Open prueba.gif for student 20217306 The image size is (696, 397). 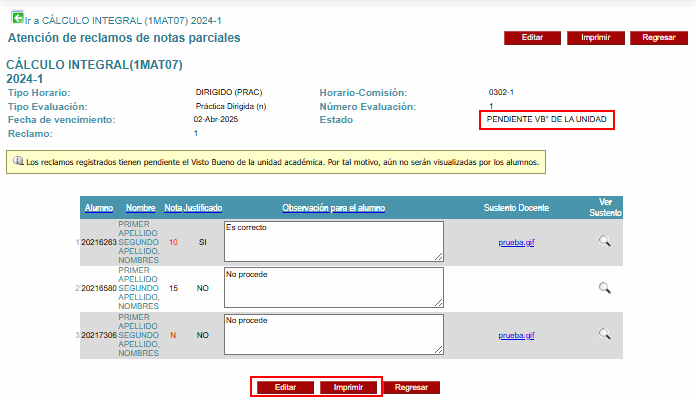coord(516,335)
